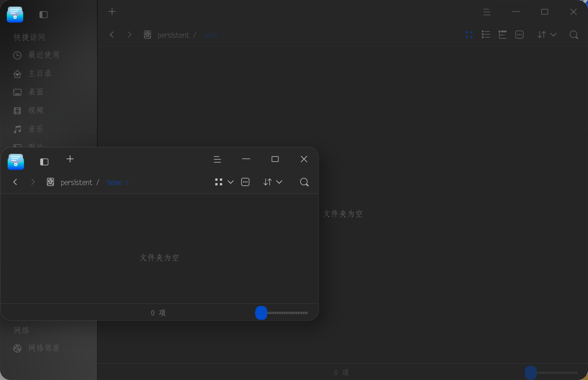Toggle the sidebar in the front window
This screenshot has width=588, height=380.
click(x=44, y=162)
